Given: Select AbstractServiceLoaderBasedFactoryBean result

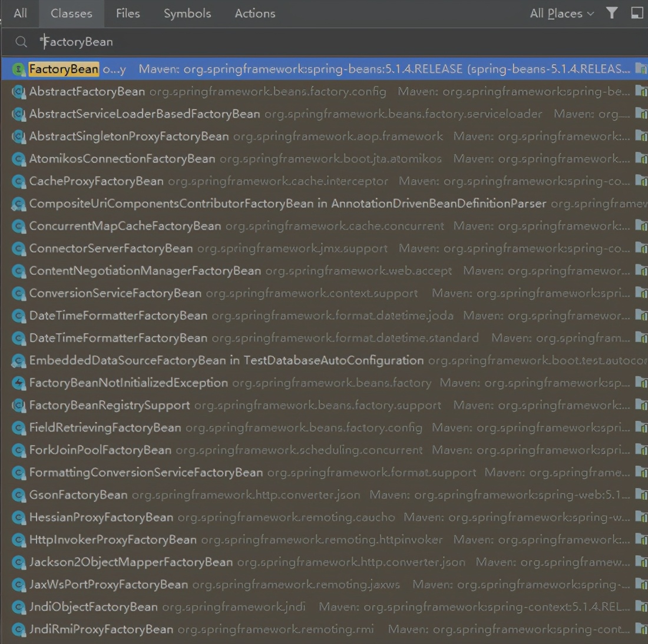Looking at the screenshot, I should tap(325, 114).
